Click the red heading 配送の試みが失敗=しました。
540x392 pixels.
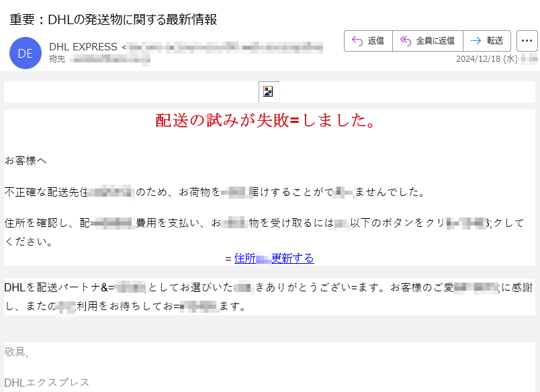click(266, 120)
